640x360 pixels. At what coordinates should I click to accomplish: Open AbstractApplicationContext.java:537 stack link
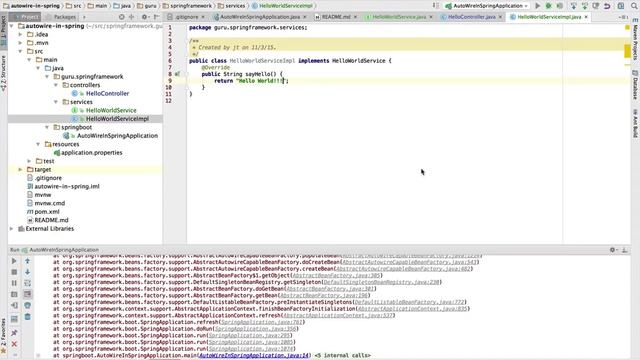(338, 316)
